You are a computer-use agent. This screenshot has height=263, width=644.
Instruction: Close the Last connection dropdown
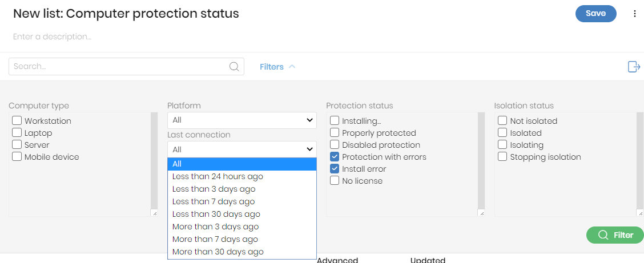242,149
